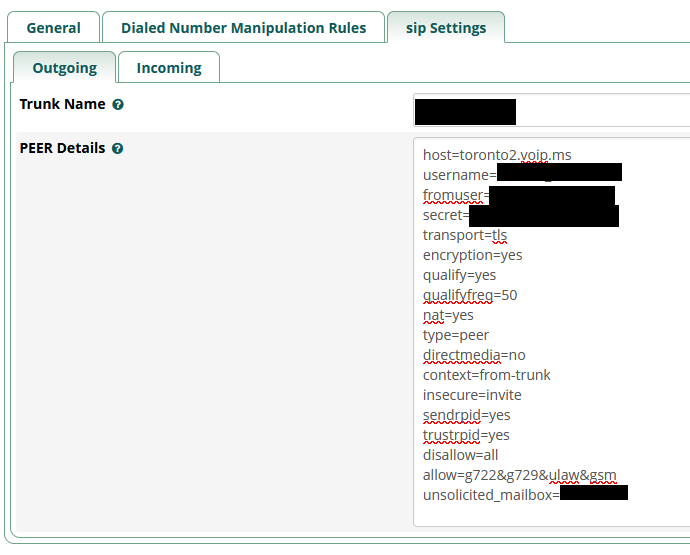
Task: Click the Trunk Name label
Action: click(62, 104)
